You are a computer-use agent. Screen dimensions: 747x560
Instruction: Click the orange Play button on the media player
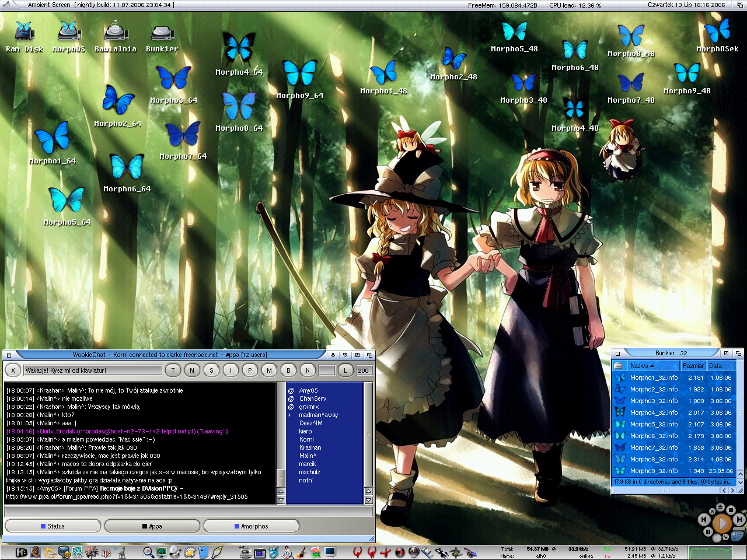point(722,523)
